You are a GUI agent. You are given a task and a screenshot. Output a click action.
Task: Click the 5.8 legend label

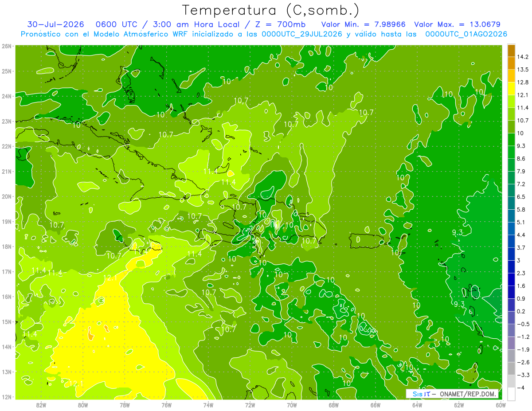tap(521, 209)
